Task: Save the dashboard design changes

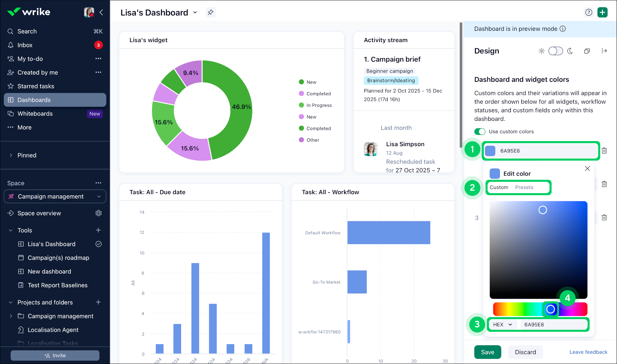Action: pos(488,352)
